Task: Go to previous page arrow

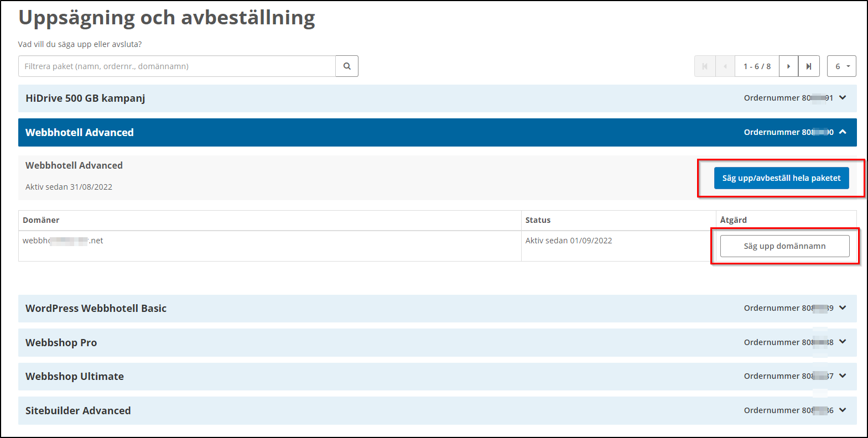Action: [725, 66]
